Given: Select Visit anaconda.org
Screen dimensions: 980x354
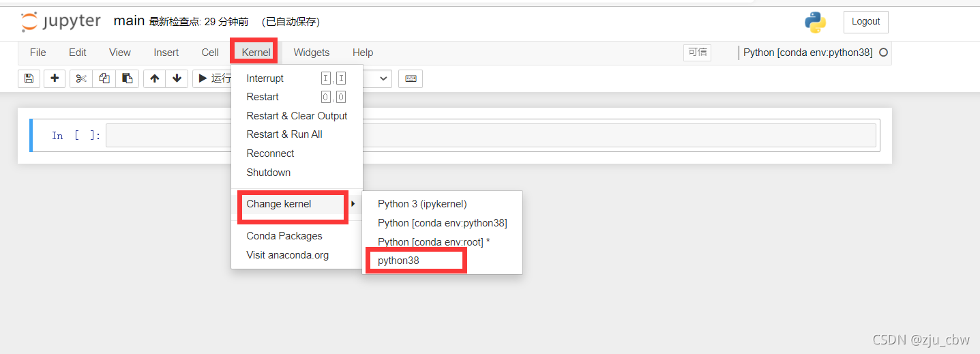Looking at the screenshot, I should point(297,255).
